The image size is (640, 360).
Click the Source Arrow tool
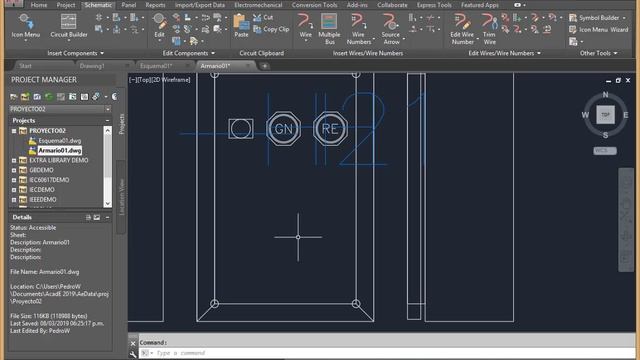tap(391, 29)
